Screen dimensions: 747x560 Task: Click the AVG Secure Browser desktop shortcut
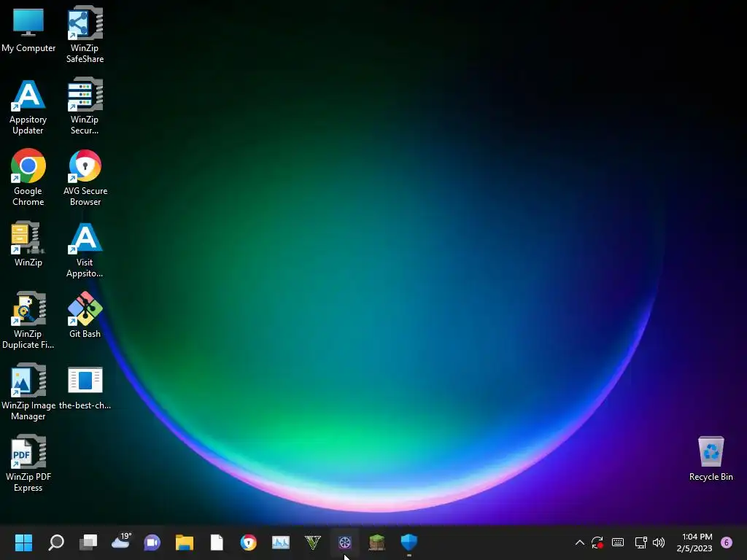(x=85, y=178)
